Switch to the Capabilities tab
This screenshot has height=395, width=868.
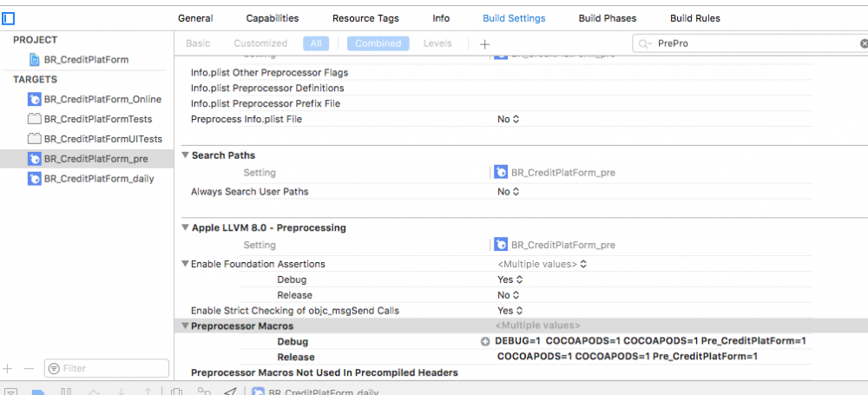pyautogui.click(x=272, y=18)
